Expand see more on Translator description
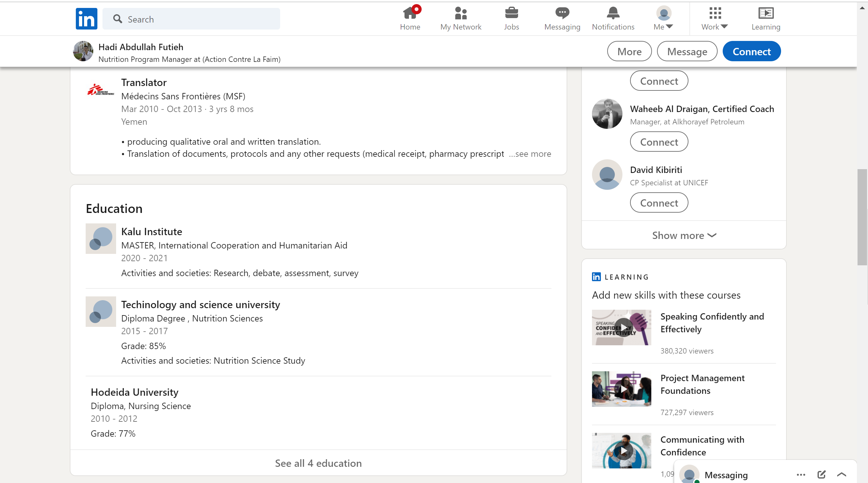This screenshot has width=868, height=483. [x=530, y=154]
